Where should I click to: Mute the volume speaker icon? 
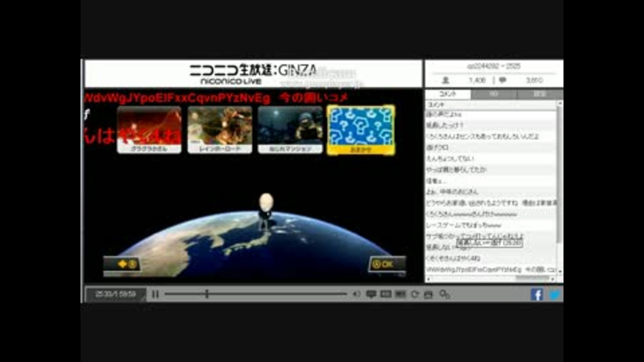tap(356, 294)
